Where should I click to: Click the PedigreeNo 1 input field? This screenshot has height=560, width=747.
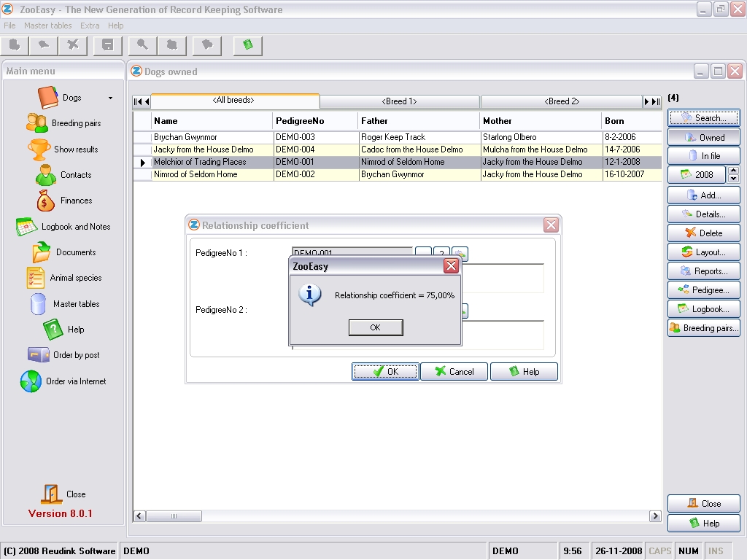coord(352,253)
